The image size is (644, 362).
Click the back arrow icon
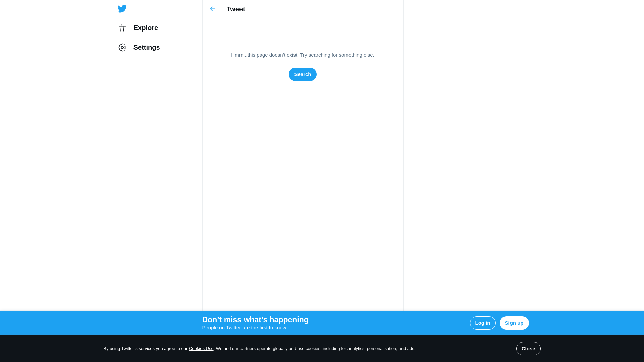213,9
